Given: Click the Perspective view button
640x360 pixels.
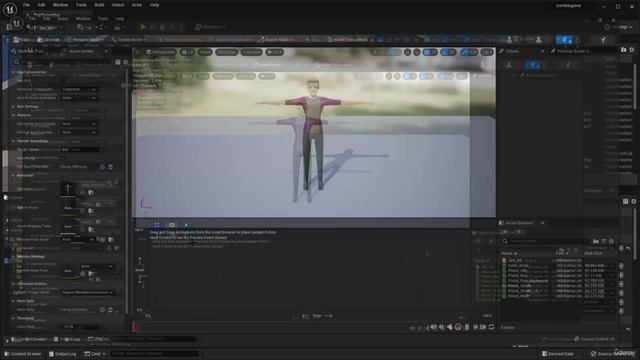Looking at the screenshot, I should pos(161,52).
